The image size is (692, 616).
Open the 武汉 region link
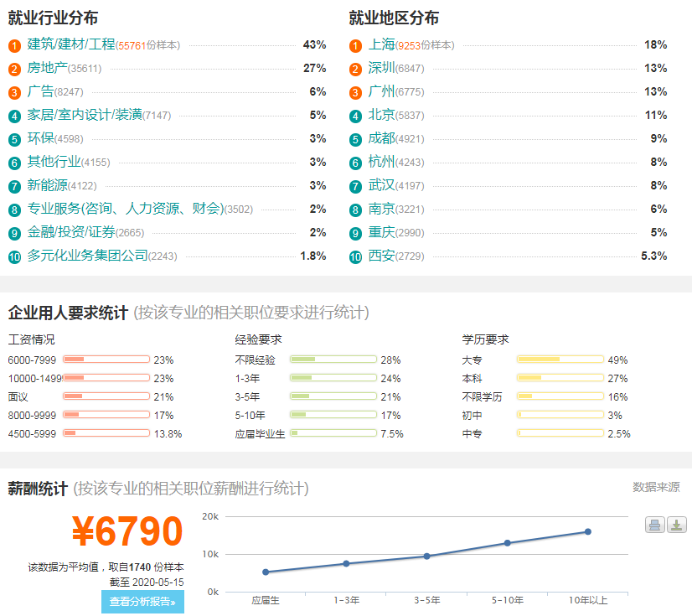coord(382,184)
